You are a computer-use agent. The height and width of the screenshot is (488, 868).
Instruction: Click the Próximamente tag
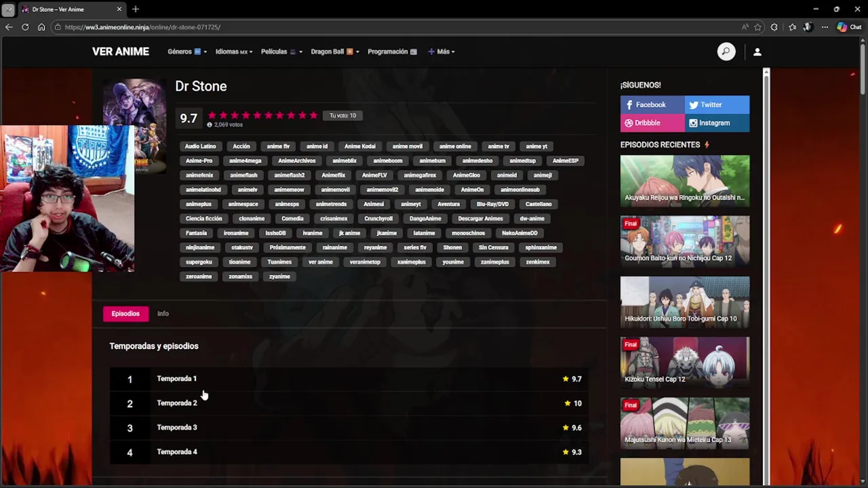[288, 247]
